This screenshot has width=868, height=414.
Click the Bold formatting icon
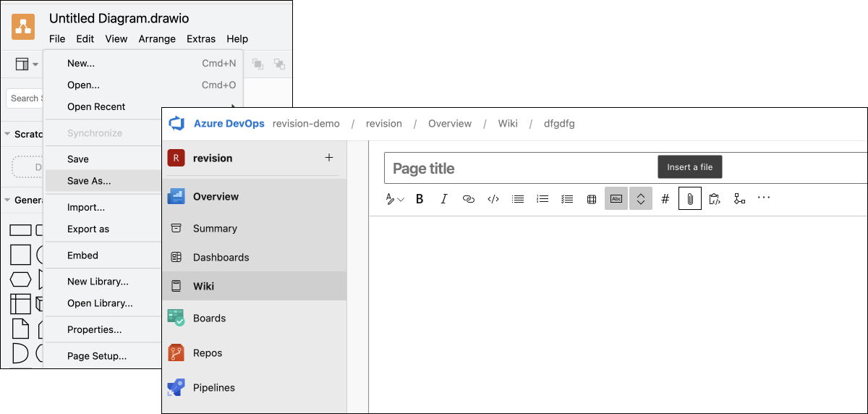420,199
